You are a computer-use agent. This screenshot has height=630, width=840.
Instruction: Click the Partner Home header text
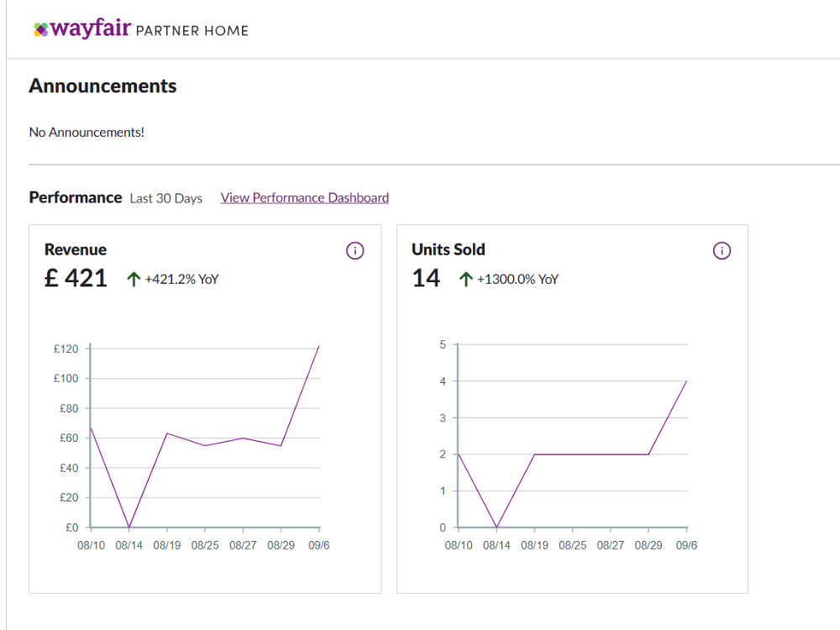(x=192, y=31)
